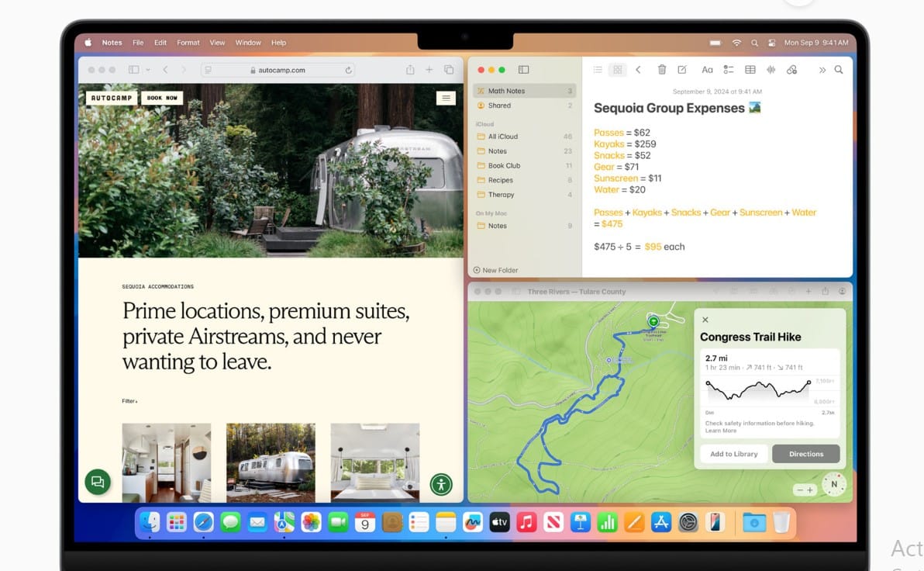Open the chat bubble on AutoCamp page
Image resolution: width=924 pixels, height=571 pixels.
point(98,482)
